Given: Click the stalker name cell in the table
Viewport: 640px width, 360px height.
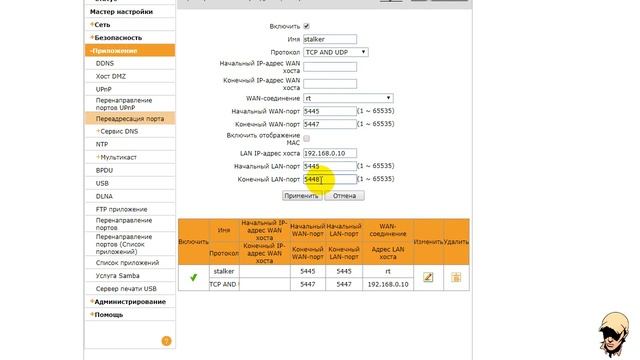Looking at the screenshot, I should point(224,271).
